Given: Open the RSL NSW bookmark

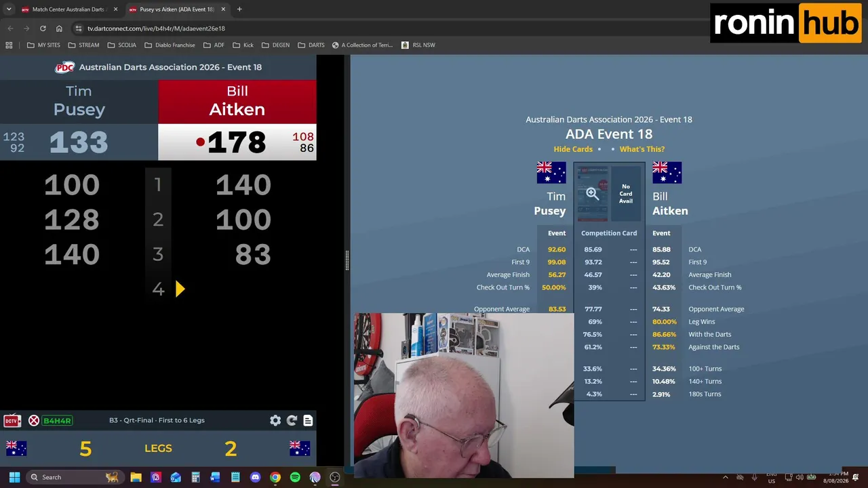Looking at the screenshot, I should tap(418, 45).
